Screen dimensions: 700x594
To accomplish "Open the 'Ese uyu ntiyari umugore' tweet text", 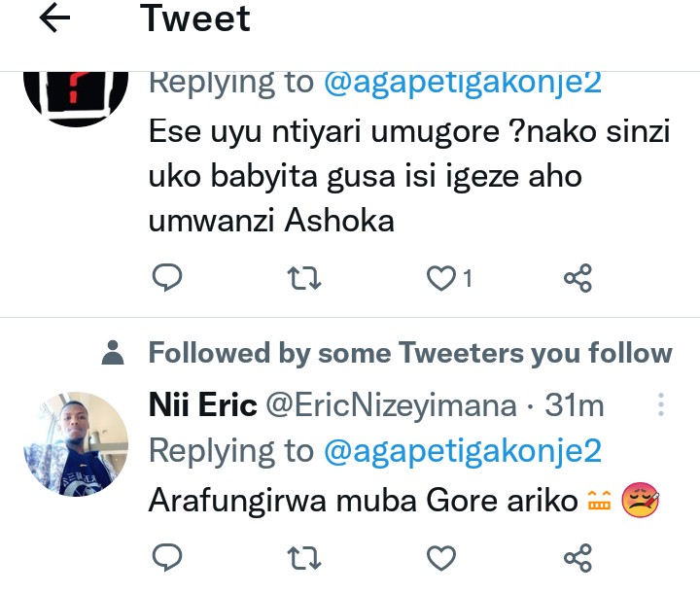I will (x=408, y=177).
